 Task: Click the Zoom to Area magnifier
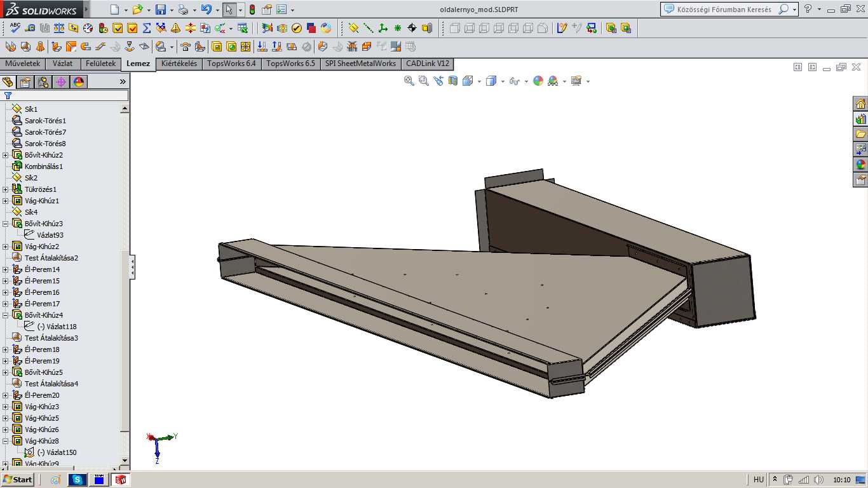(424, 81)
